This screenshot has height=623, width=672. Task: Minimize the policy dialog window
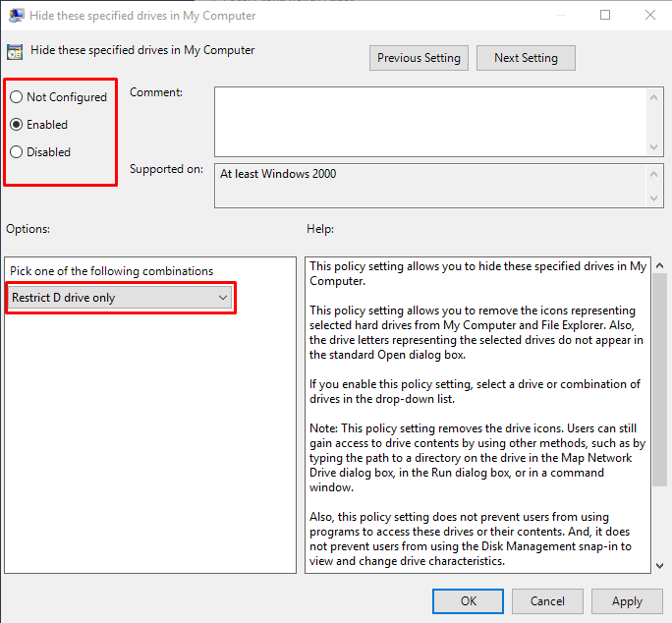click(560, 15)
